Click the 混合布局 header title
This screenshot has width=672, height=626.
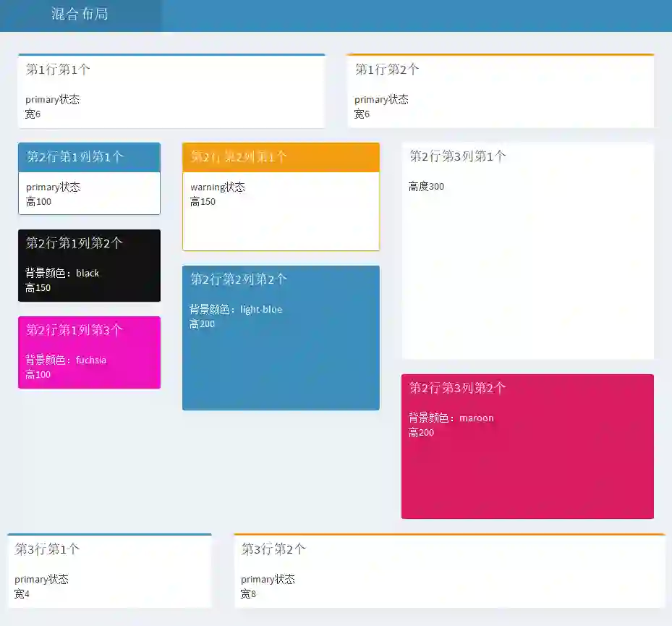click(x=80, y=14)
